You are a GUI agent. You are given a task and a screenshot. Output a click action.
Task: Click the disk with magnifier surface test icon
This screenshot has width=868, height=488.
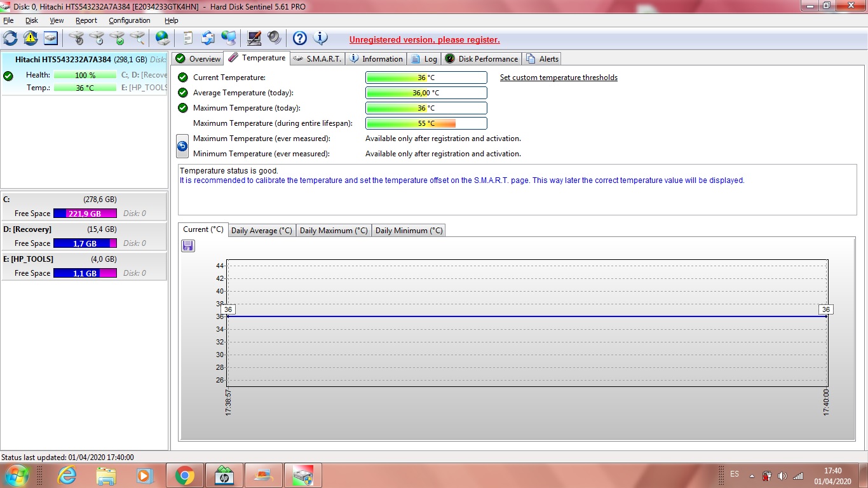(x=138, y=38)
